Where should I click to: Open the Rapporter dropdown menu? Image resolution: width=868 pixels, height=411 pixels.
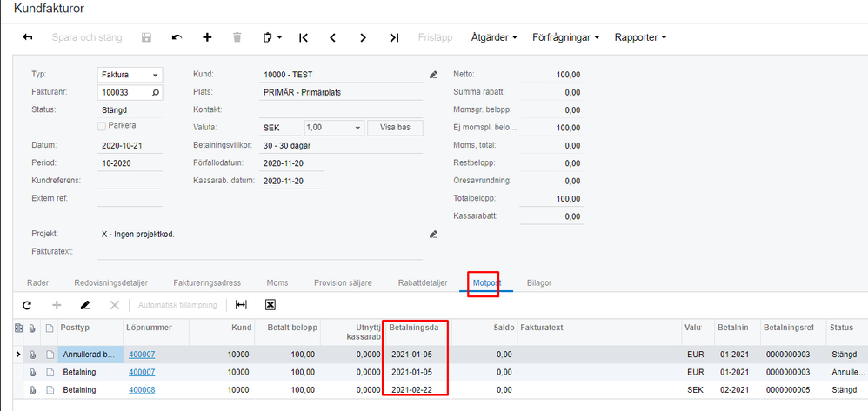click(640, 37)
